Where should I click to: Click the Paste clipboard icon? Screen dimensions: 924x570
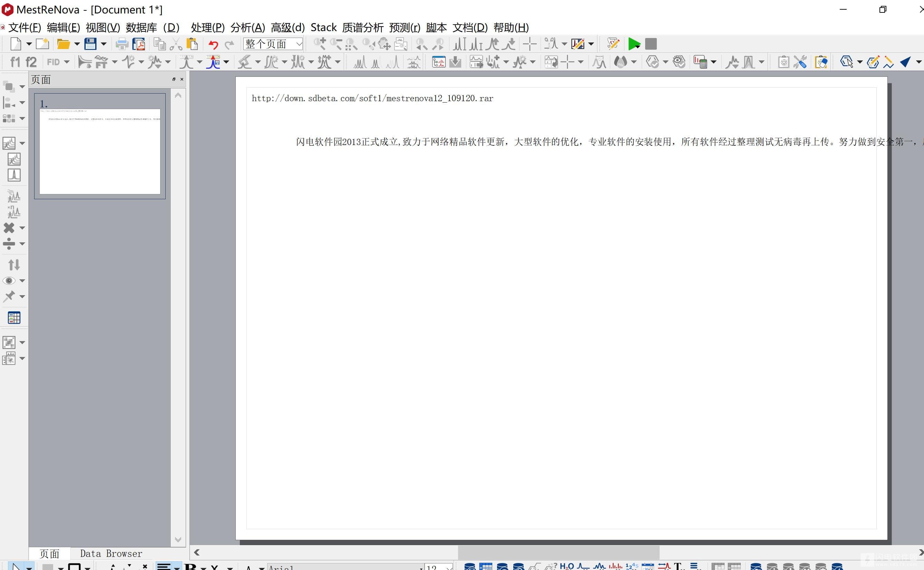click(192, 44)
